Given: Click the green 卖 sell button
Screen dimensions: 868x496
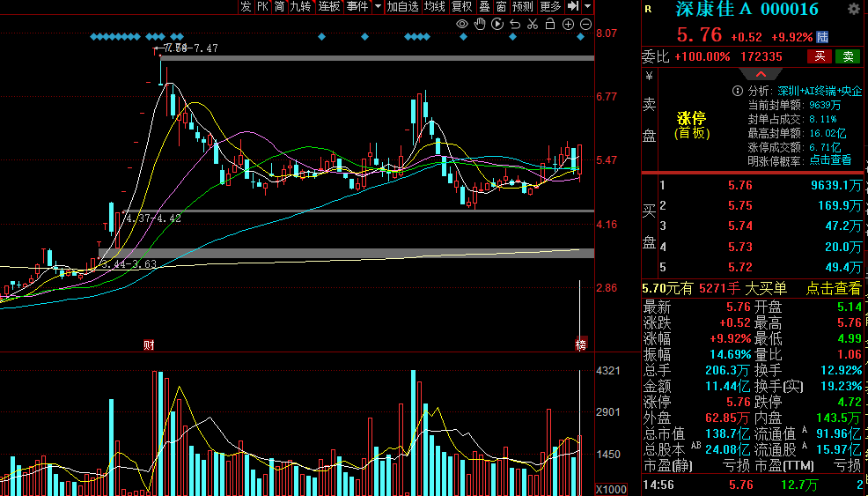Looking at the screenshot, I should point(848,56).
